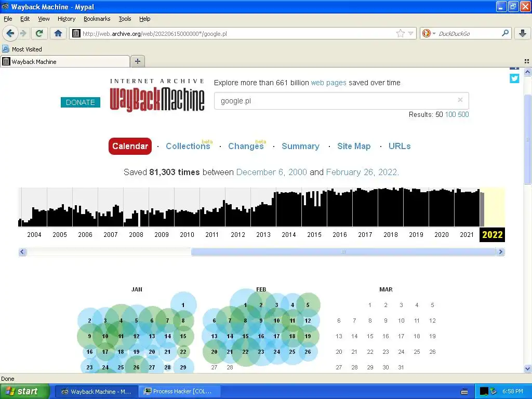Open the browser home page
Viewport: 532px width, 399px height.
[58, 33]
